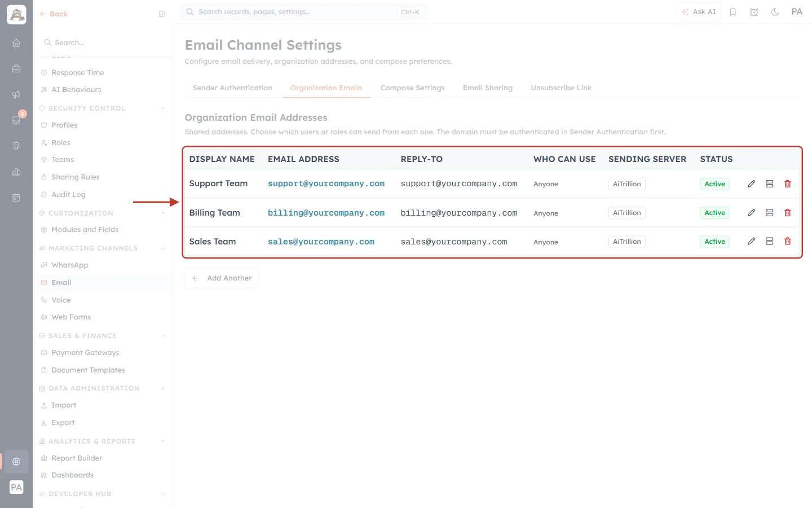This screenshot has height=508, width=812.
Task: Open support@yourcompany.com email address link
Action: (x=326, y=184)
